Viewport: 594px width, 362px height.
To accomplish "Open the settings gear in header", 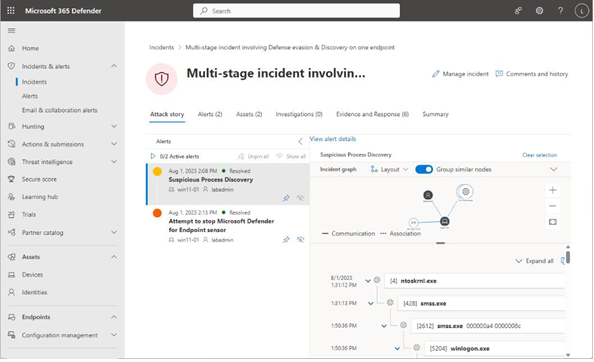I will tap(539, 11).
